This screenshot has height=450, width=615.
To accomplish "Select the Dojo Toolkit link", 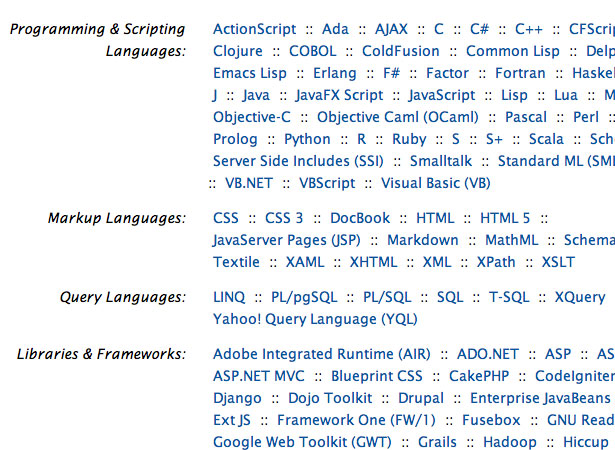I will pos(330,398).
